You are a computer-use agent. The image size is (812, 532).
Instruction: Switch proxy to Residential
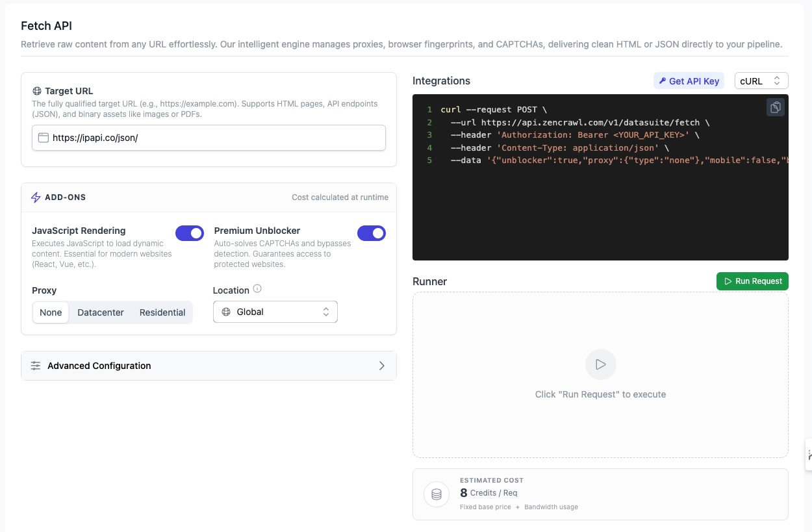tap(162, 312)
